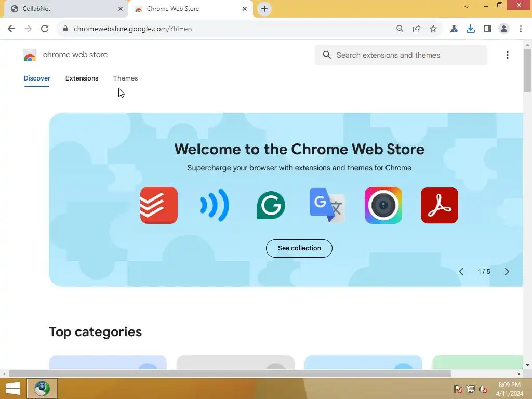Click the horizontal scrollbar thumb
The image size is (532, 399).
click(x=230, y=374)
